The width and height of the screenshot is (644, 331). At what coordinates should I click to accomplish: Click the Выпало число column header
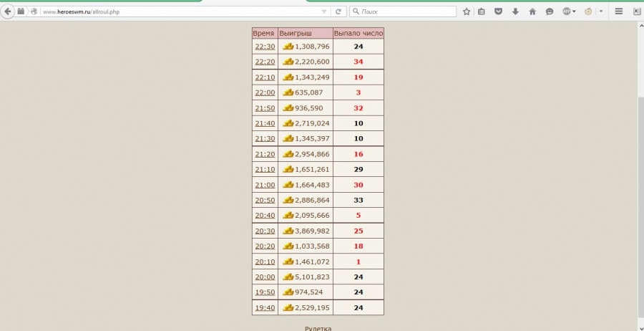click(358, 33)
